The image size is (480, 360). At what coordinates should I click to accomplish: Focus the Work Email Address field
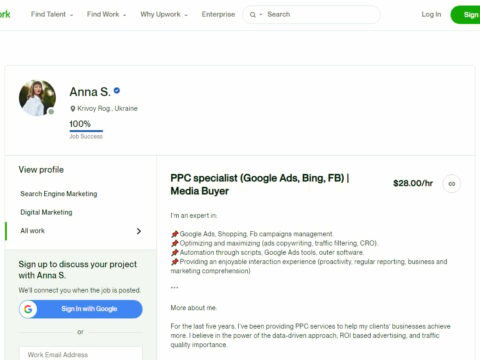(81, 354)
